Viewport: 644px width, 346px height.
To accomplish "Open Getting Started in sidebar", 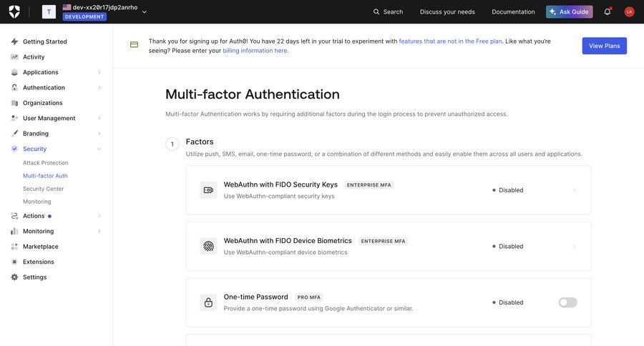I will [45, 41].
